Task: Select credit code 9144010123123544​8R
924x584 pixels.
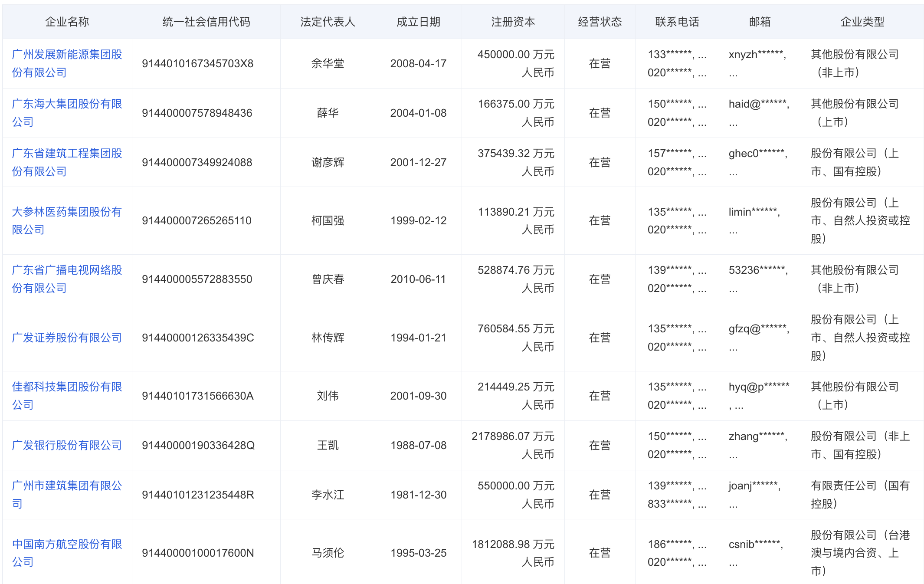Action: tap(198, 495)
